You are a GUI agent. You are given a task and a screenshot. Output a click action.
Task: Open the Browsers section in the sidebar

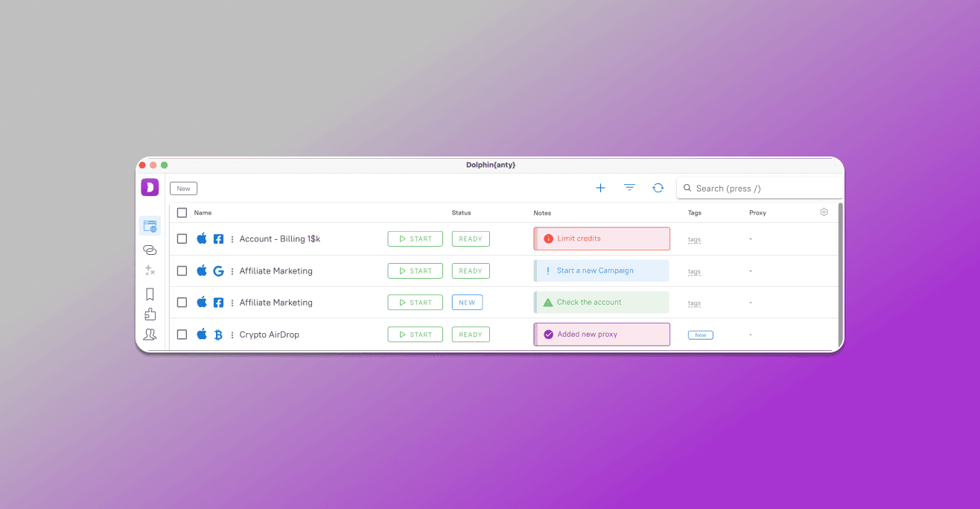[x=150, y=227]
